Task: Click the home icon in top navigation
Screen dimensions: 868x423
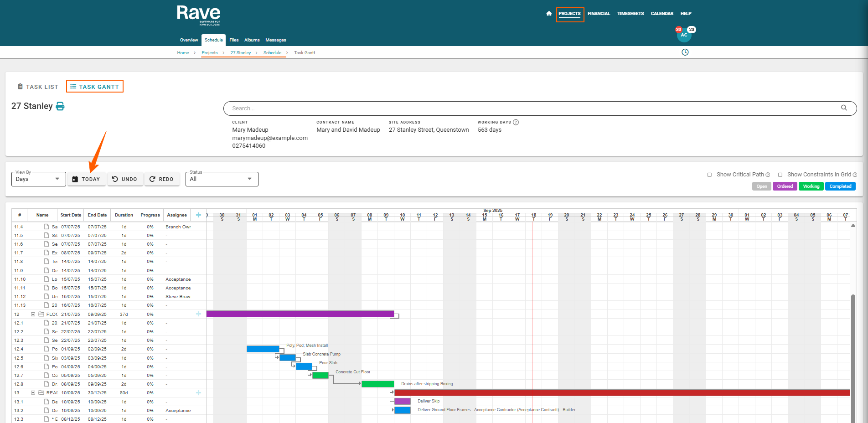Action: pyautogui.click(x=549, y=14)
